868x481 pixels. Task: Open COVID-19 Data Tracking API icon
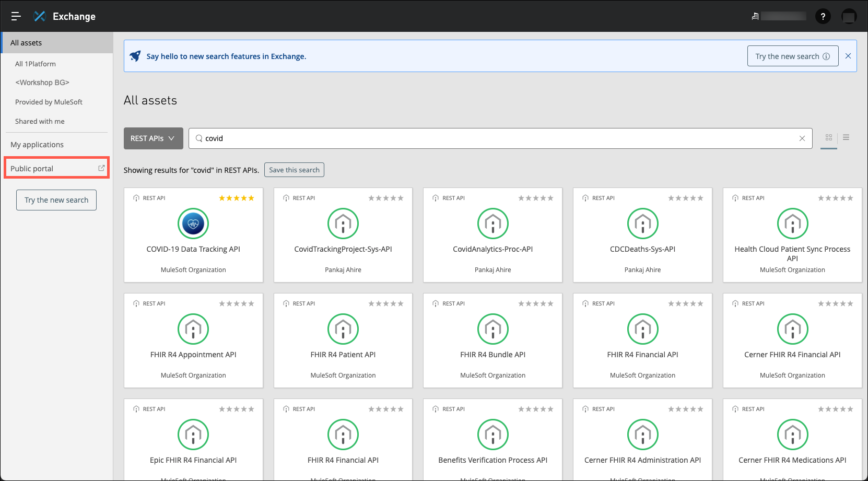(193, 224)
